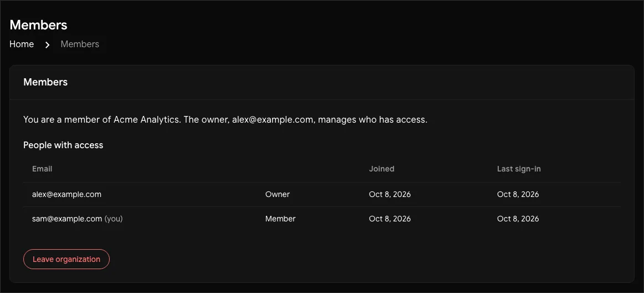This screenshot has height=293, width=644.
Task: Select the sam@example.com (you) table cell
Action: 77,219
